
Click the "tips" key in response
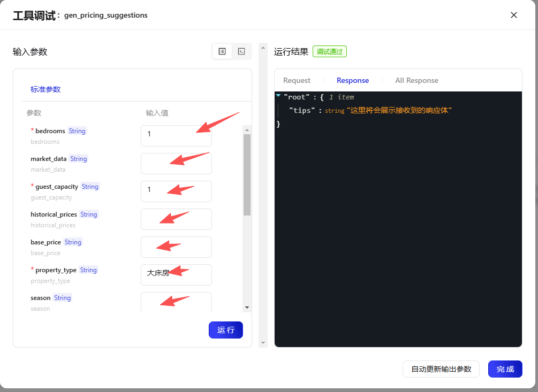302,110
